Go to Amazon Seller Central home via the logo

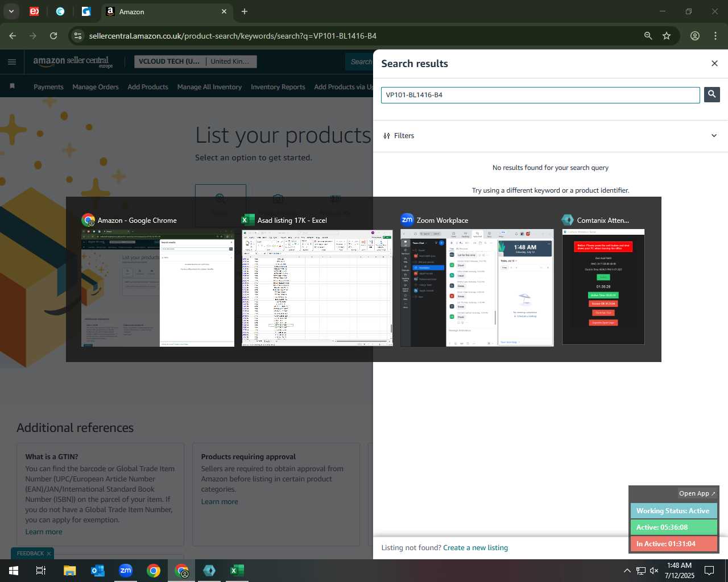coord(73,62)
